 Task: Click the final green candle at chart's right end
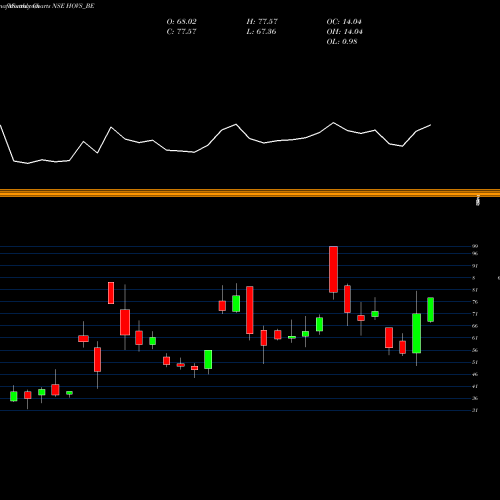pyautogui.click(x=430, y=309)
